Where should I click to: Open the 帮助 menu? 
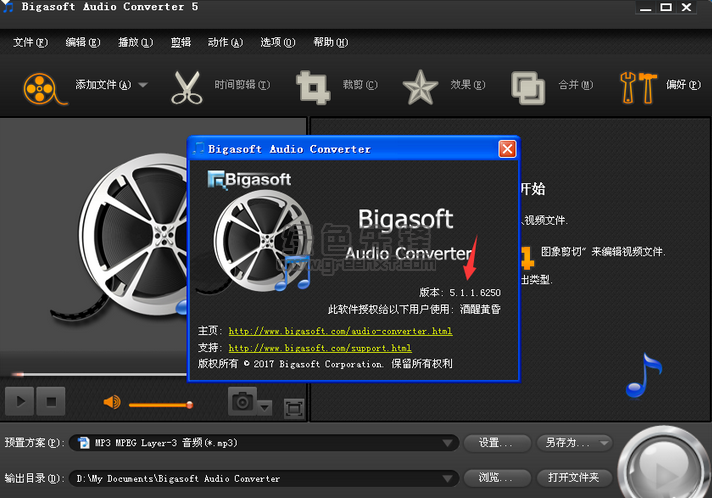[329, 43]
